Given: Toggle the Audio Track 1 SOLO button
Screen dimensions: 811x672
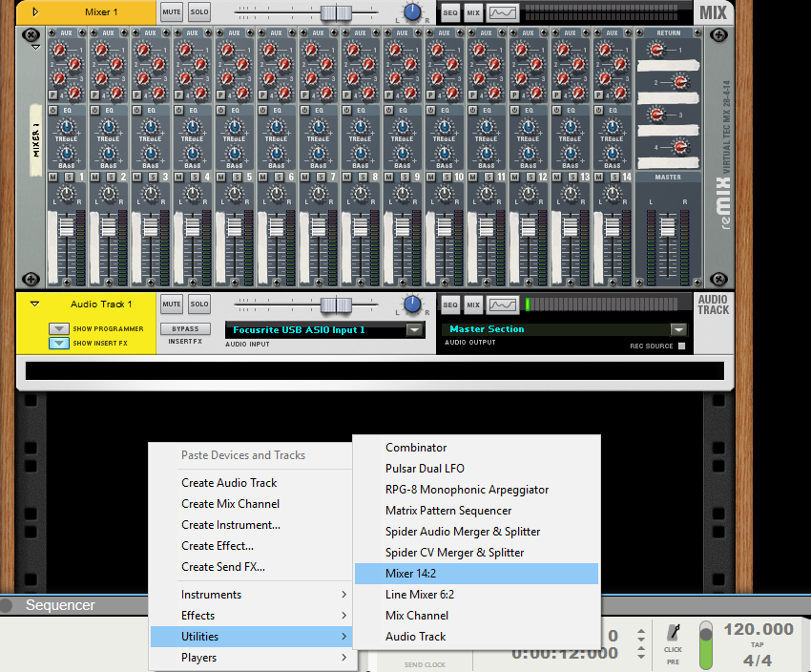Looking at the screenshot, I should pos(199,304).
